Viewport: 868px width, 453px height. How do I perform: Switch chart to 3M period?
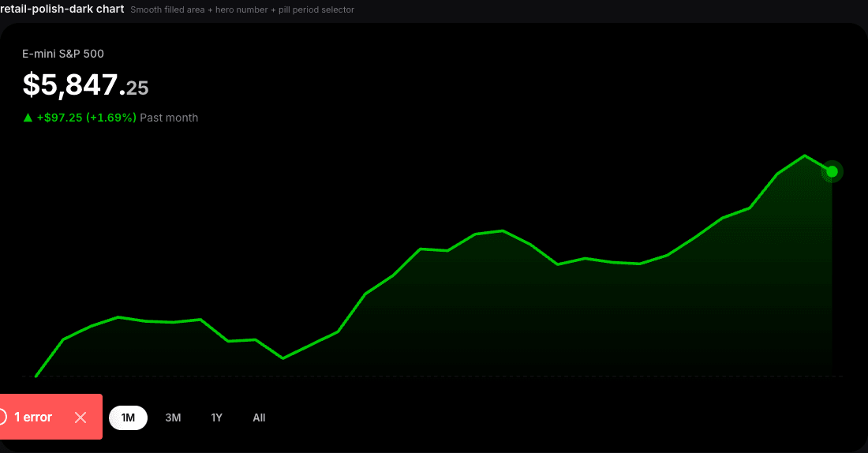tap(174, 417)
